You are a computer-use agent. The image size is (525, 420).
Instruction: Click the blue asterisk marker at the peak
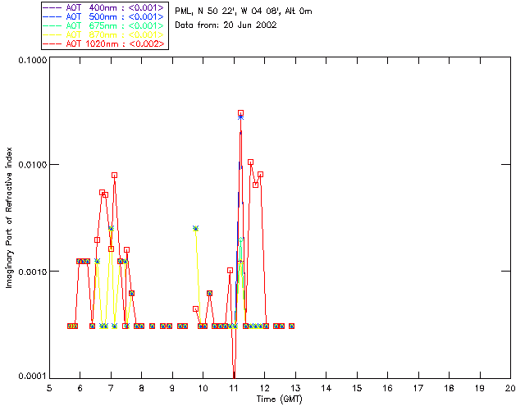240,117
